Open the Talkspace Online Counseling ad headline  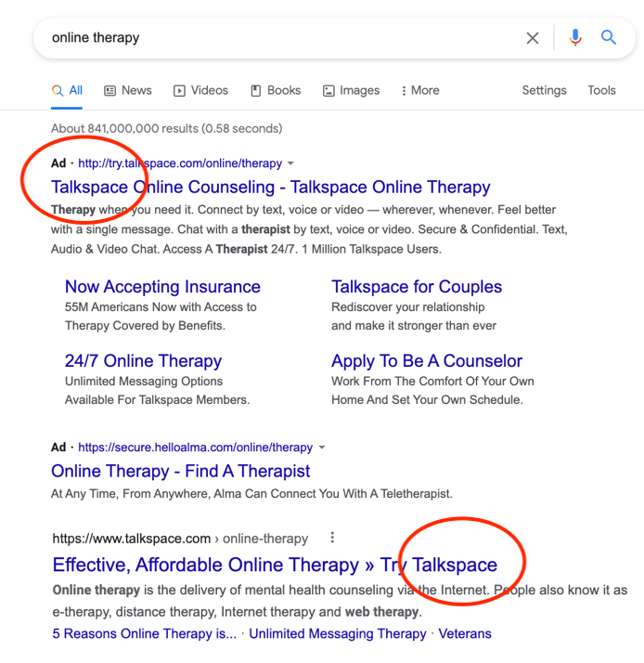coord(270,187)
